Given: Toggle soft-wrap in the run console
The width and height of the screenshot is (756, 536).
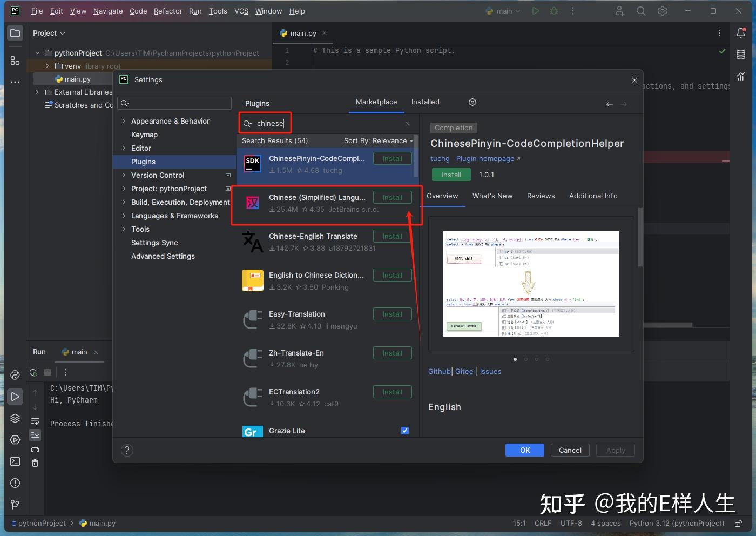Looking at the screenshot, I should click(35, 421).
